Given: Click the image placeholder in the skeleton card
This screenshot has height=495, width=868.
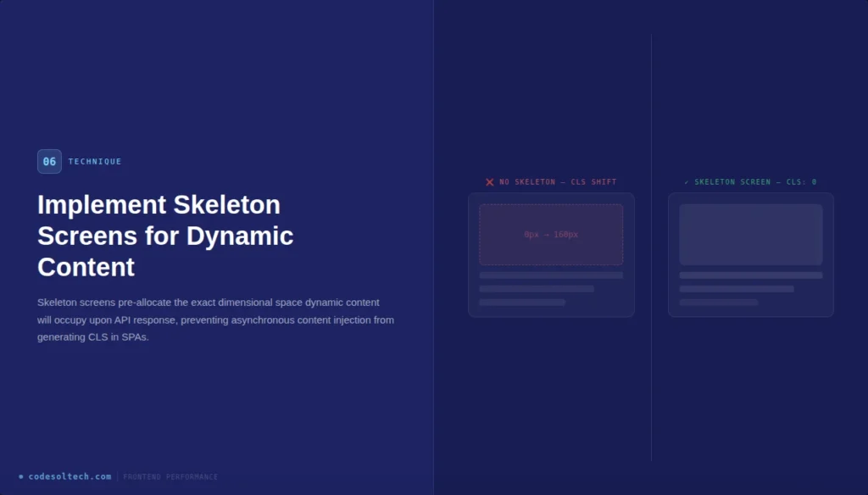Looking at the screenshot, I should pos(750,234).
